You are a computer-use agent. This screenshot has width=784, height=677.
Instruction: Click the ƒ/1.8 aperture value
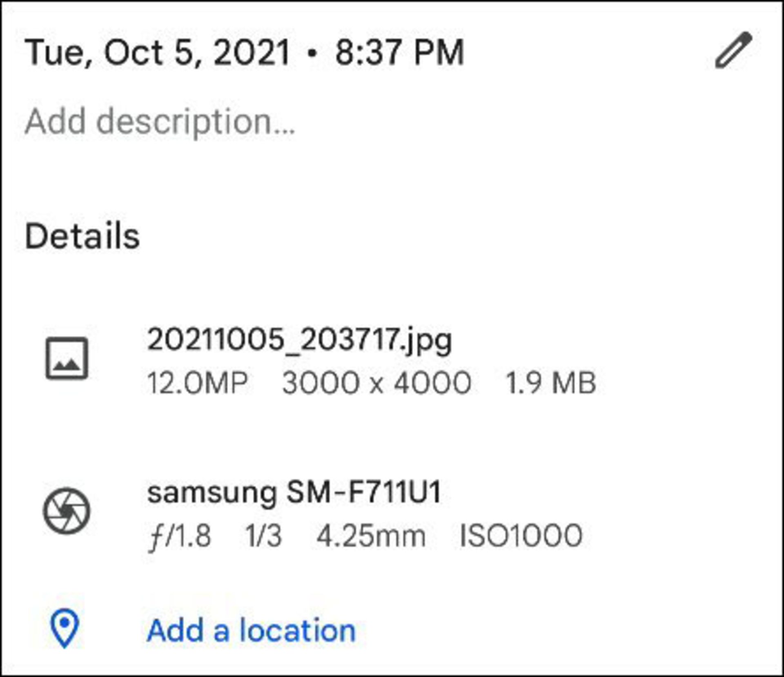click(180, 536)
